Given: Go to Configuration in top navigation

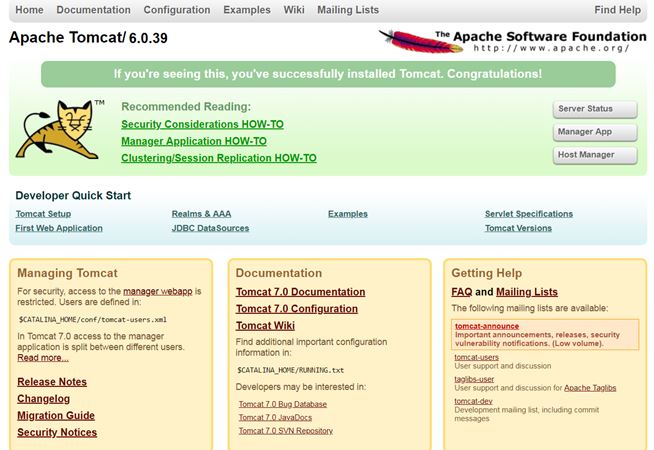Looking at the screenshot, I should tap(177, 10).
